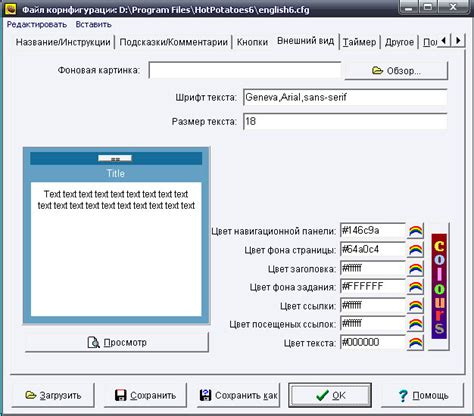Click rainbow icon for exercise background color

[415, 287]
